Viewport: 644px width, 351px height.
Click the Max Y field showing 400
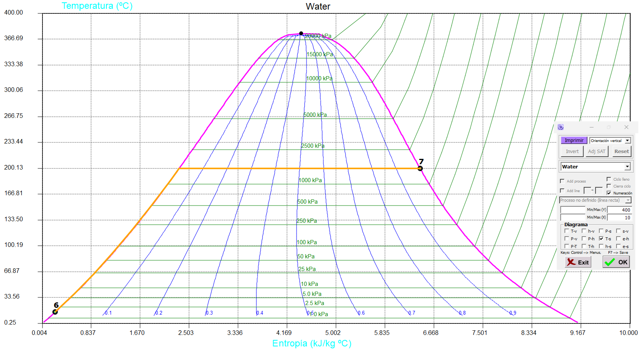619,210
